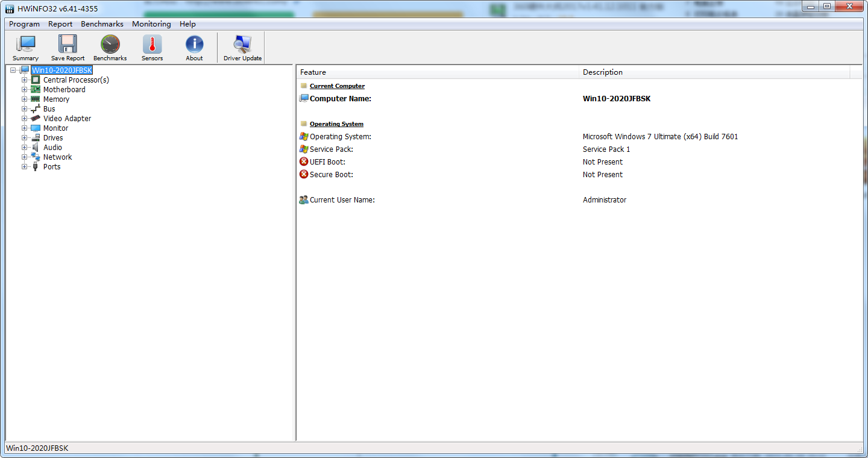
Task: Select the Network label in tree
Action: tap(57, 157)
